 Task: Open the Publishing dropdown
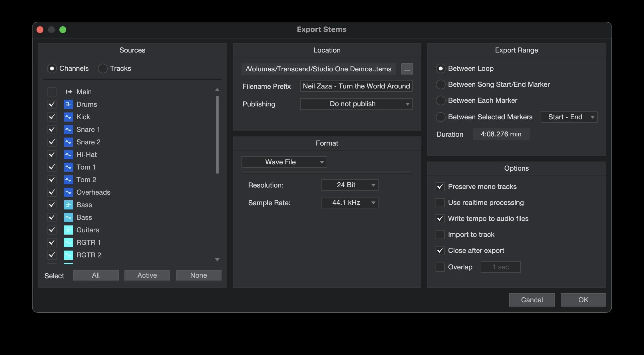[x=356, y=104]
